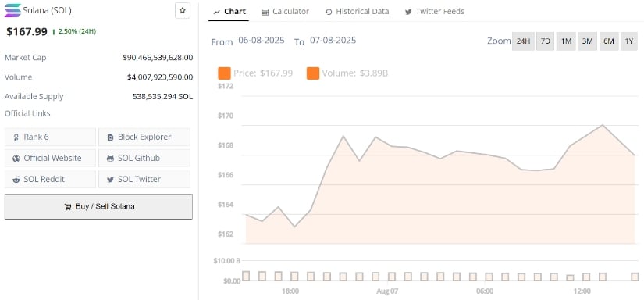The width and height of the screenshot is (644, 300).
Task: Click the 2.50% (24H) change text
Action: click(x=77, y=31)
